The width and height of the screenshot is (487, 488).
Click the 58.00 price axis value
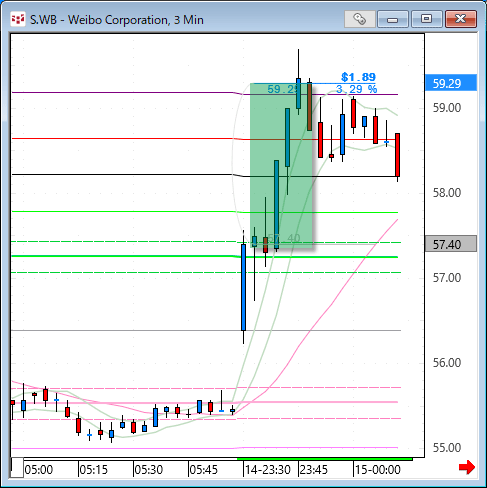pyautogui.click(x=447, y=193)
